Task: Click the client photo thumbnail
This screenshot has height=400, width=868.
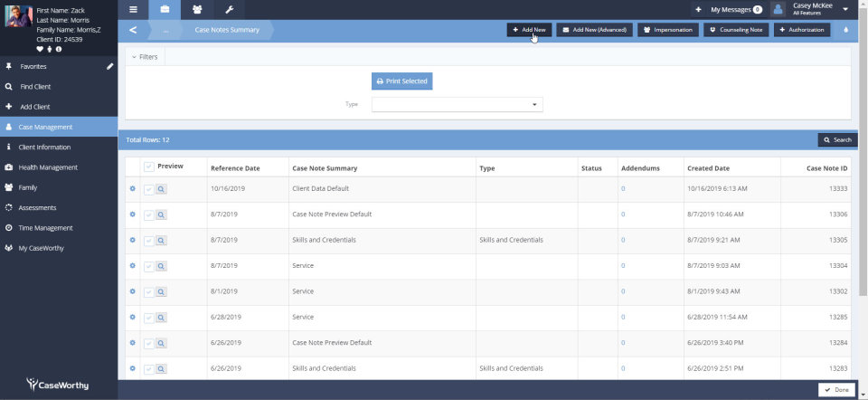Action: tap(18, 16)
